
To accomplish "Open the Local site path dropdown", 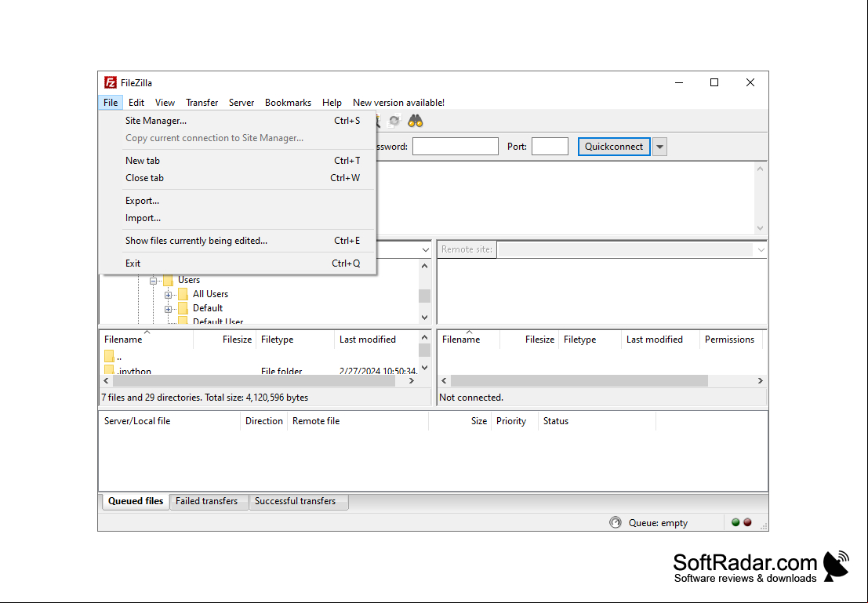I will [x=425, y=249].
